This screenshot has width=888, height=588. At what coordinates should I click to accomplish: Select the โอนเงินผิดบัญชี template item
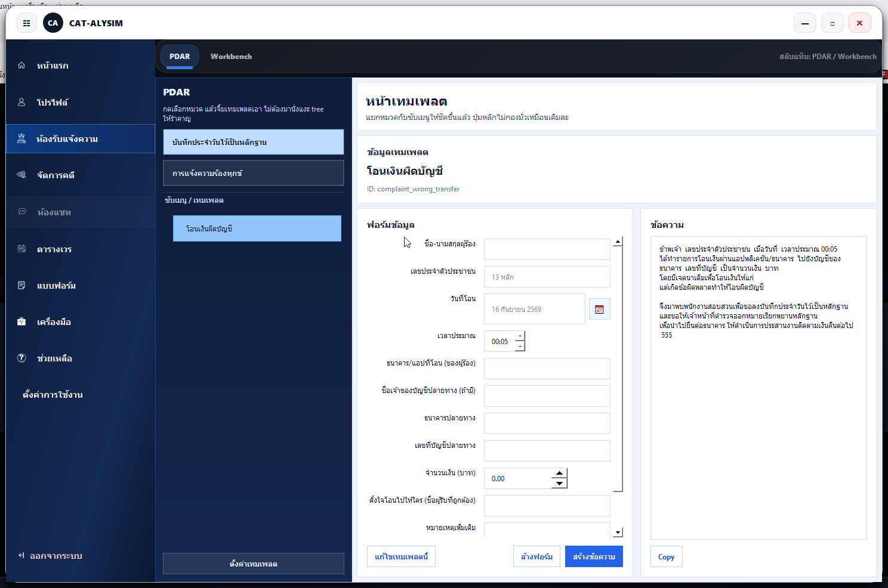[x=257, y=229]
